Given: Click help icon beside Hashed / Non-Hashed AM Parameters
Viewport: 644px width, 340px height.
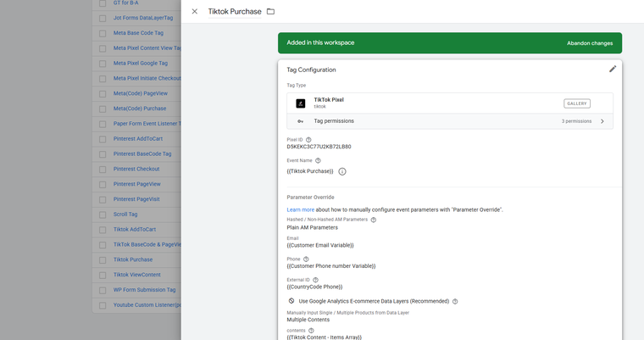Looking at the screenshot, I should tap(374, 220).
